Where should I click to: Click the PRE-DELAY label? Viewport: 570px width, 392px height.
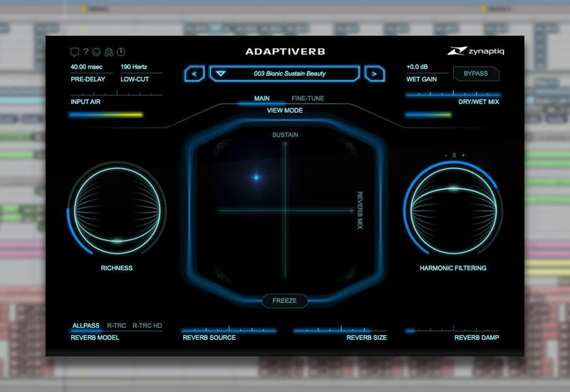tap(88, 79)
